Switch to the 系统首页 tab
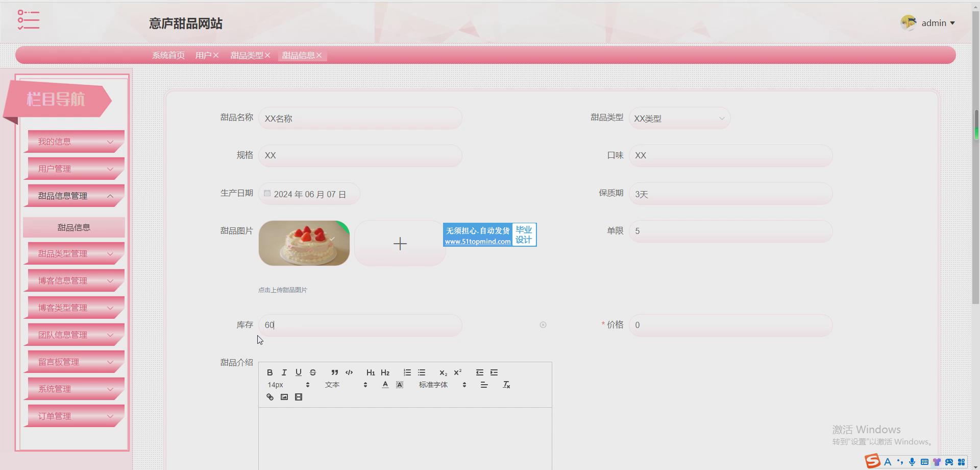980x470 pixels. [x=168, y=55]
